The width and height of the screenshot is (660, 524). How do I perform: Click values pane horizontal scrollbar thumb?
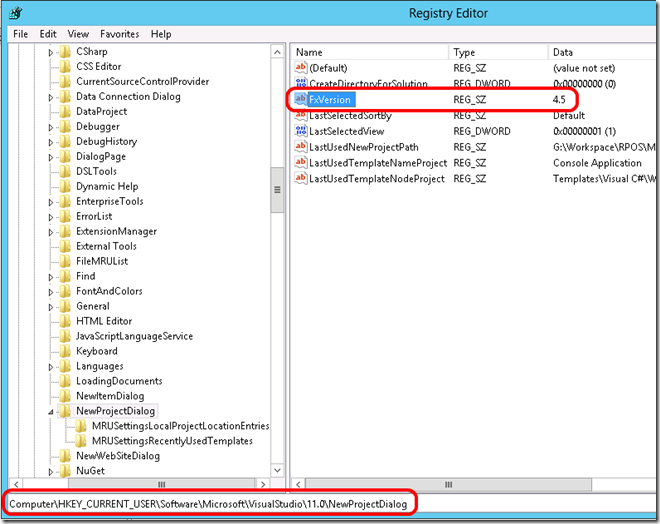(448, 484)
